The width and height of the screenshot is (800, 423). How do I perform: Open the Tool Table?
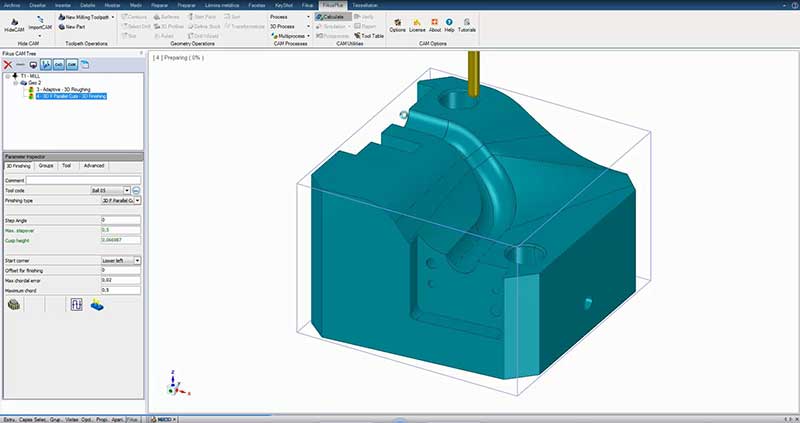(x=371, y=35)
